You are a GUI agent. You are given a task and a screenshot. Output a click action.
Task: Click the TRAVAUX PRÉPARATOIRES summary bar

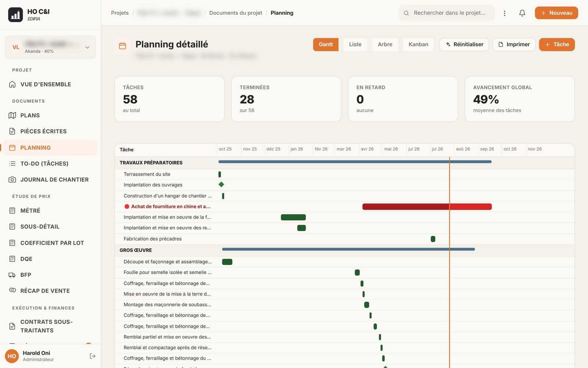355,162
